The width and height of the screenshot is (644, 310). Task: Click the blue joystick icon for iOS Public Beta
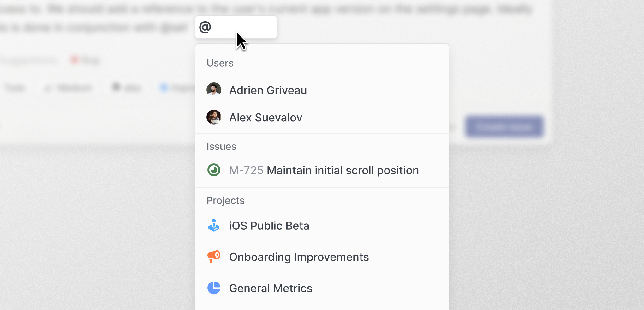click(214, 225)
